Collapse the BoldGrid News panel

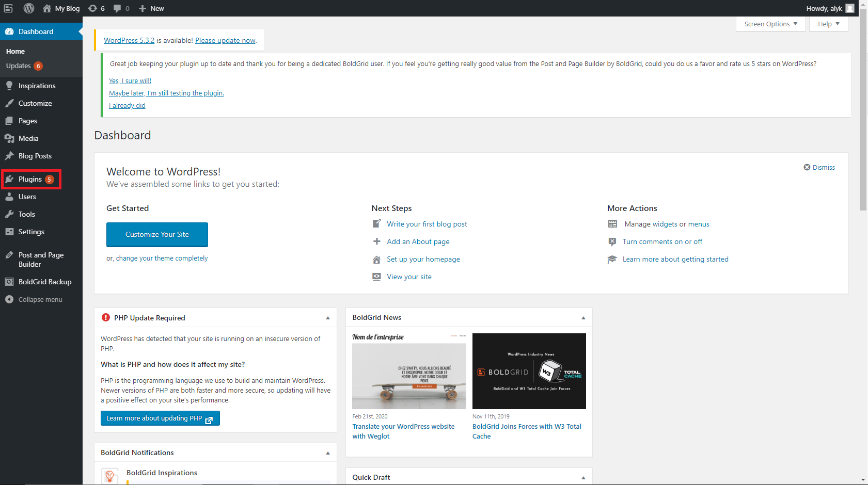pos(583,318)
